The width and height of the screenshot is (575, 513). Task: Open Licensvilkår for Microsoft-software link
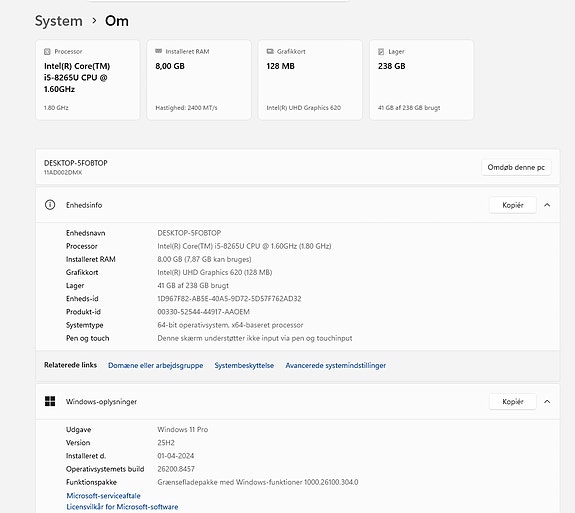[x=122, y=507]
